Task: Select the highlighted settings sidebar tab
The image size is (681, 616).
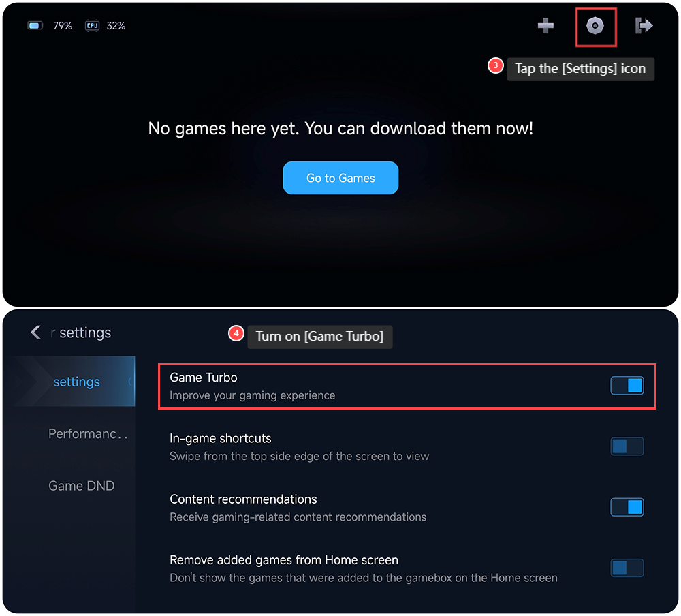Action: [74, 381]
